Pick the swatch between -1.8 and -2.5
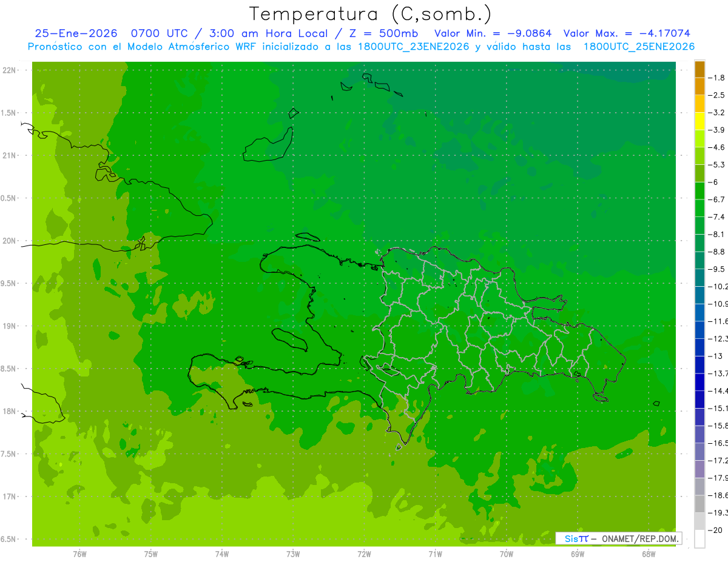 point(699,86)
